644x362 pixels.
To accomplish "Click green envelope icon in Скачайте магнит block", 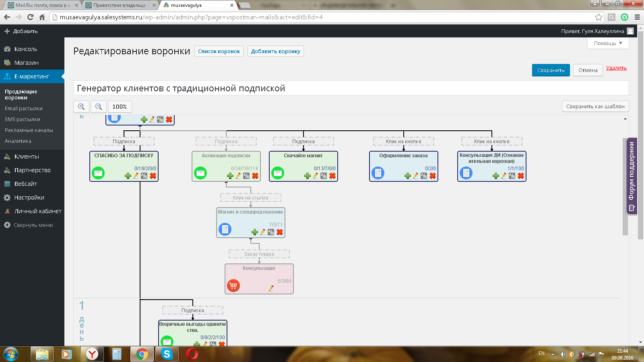I will tap(278, 173).
